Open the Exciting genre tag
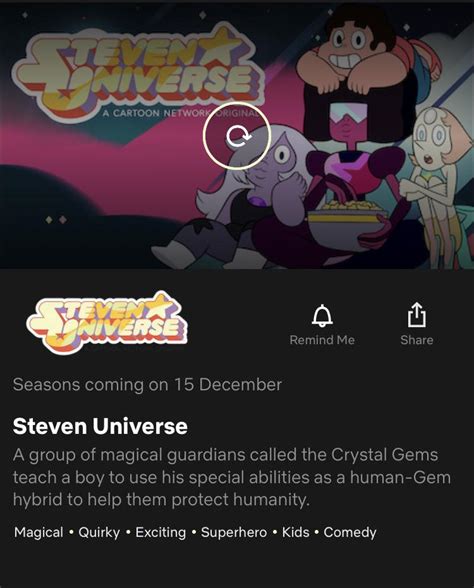The width and height of the screenshot is (474, 588). tap(160, 532)
